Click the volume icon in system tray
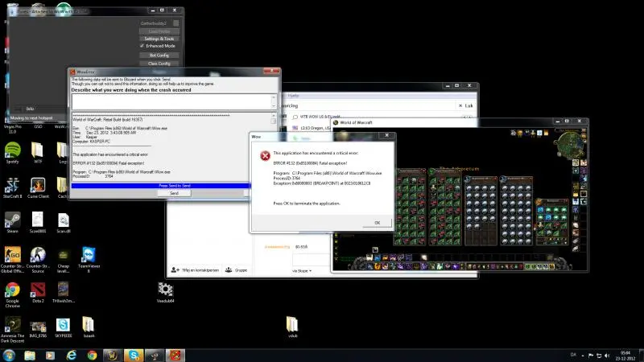This screenshot has width=644, height=362. pos(607,356)
